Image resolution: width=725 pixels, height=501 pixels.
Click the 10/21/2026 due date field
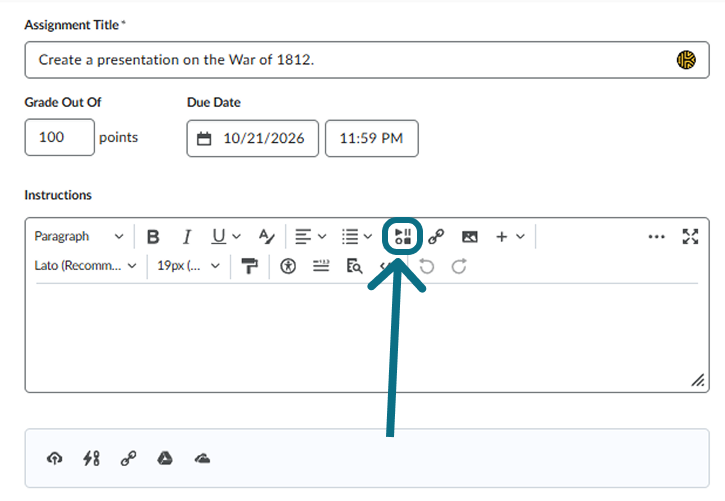pos(252,138)
